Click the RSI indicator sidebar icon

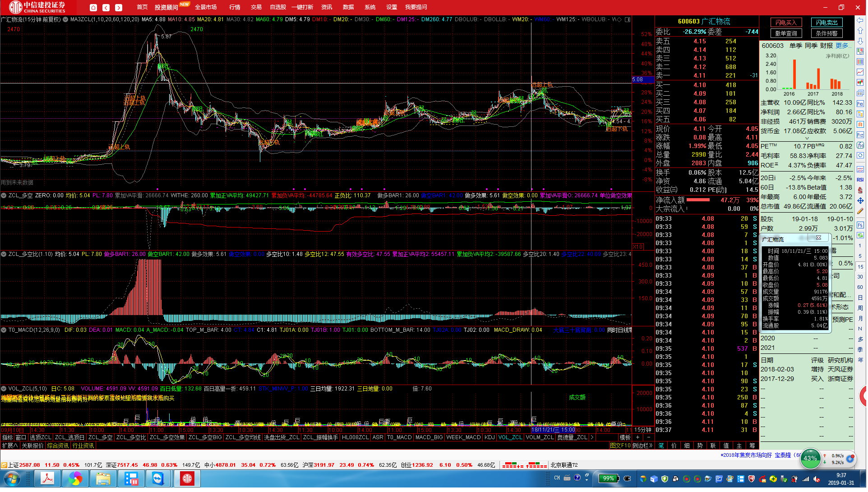coord(860,180)
